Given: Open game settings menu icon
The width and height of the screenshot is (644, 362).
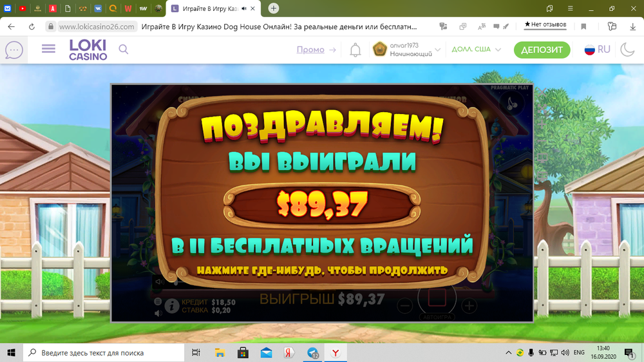Looking at the screenshot, I should (x=158, y=301).
